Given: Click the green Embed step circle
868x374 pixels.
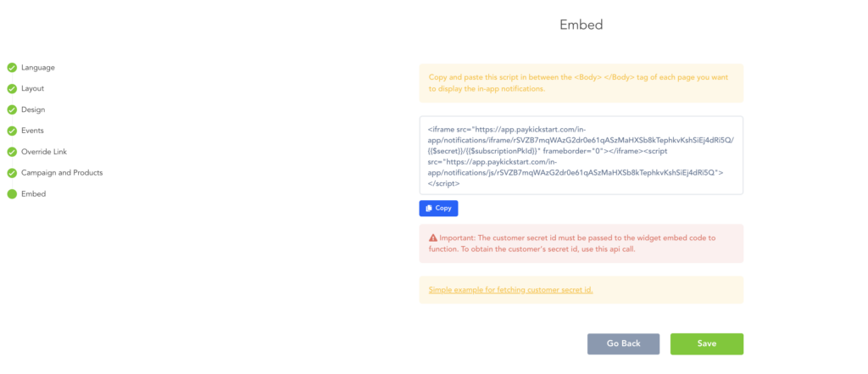Looking at the screenshot, I should pos(12,194).
